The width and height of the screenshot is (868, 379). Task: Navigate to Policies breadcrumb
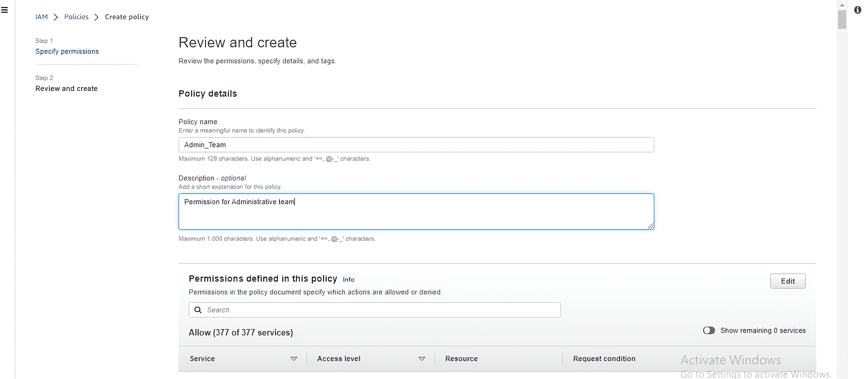coord(76,17)
